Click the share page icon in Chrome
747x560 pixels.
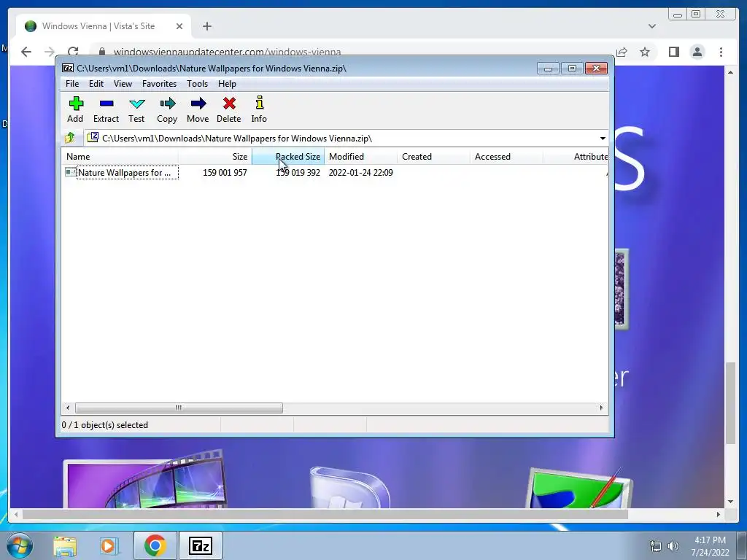[x=622, y=52]
